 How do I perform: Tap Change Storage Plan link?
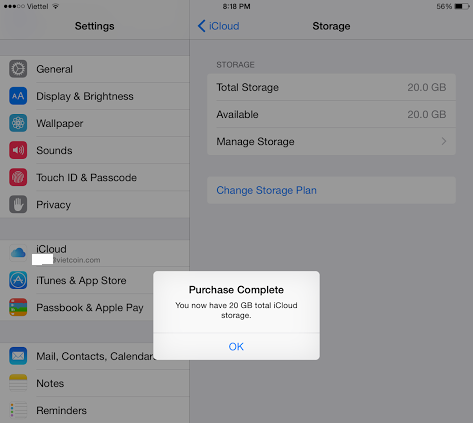click(266, 190)
